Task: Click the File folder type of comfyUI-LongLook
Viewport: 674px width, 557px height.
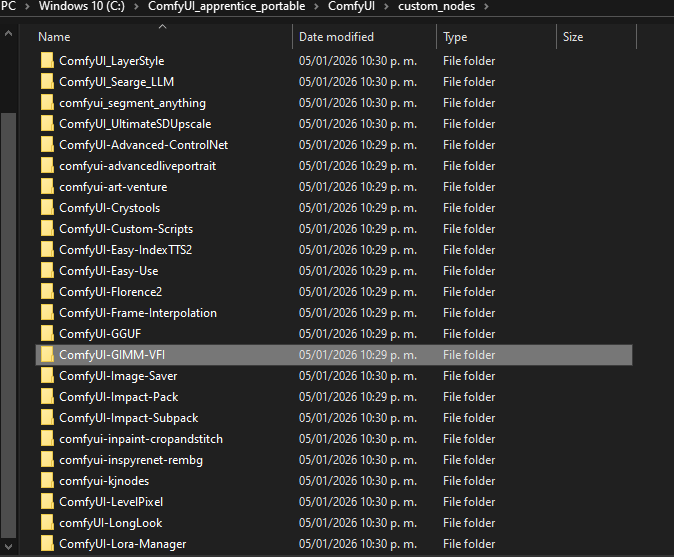Action: pos(469,523)
